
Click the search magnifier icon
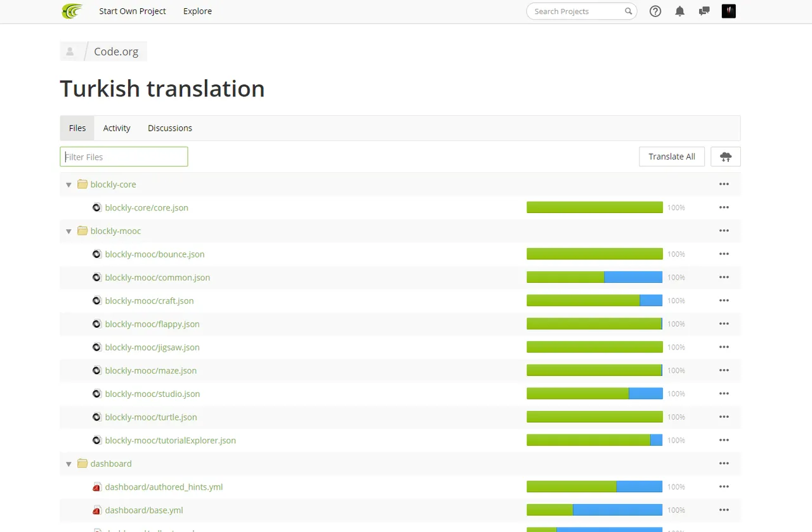tap(628, 11)
